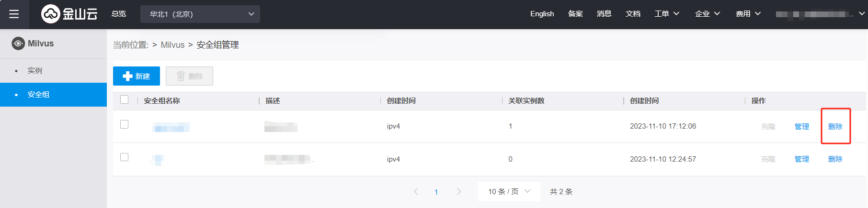
Task: Go to the previous page arrow
Action: point(416,192)
